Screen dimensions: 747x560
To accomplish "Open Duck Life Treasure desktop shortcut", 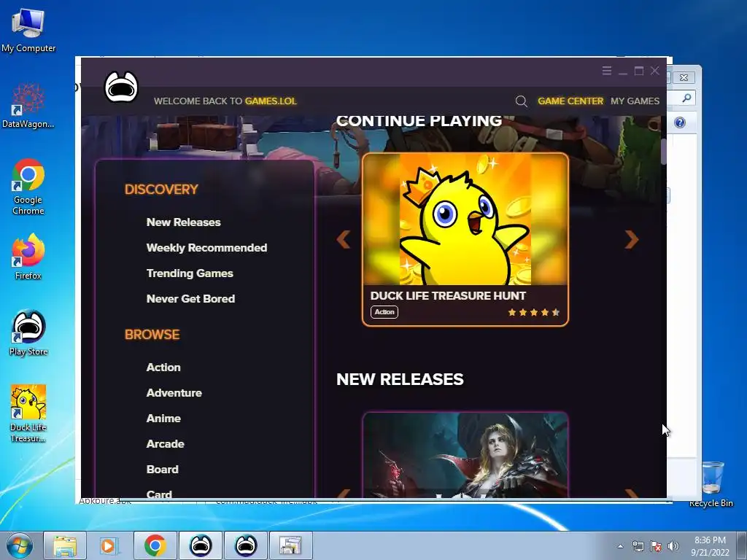I will (28, 413).
